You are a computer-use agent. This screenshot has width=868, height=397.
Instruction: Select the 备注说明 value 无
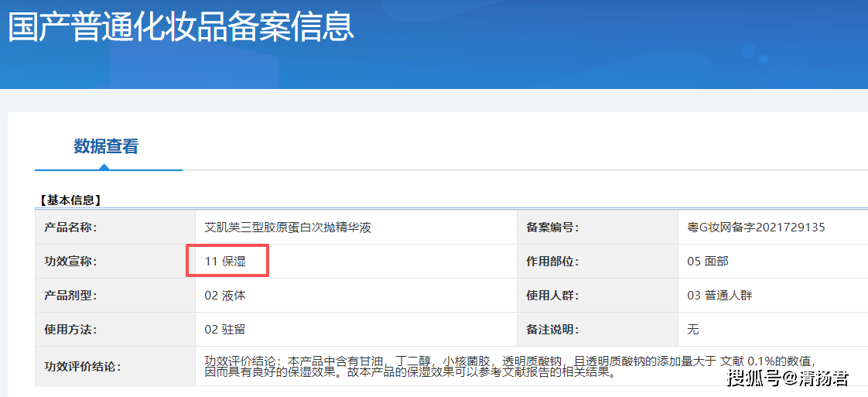point(693,330)
